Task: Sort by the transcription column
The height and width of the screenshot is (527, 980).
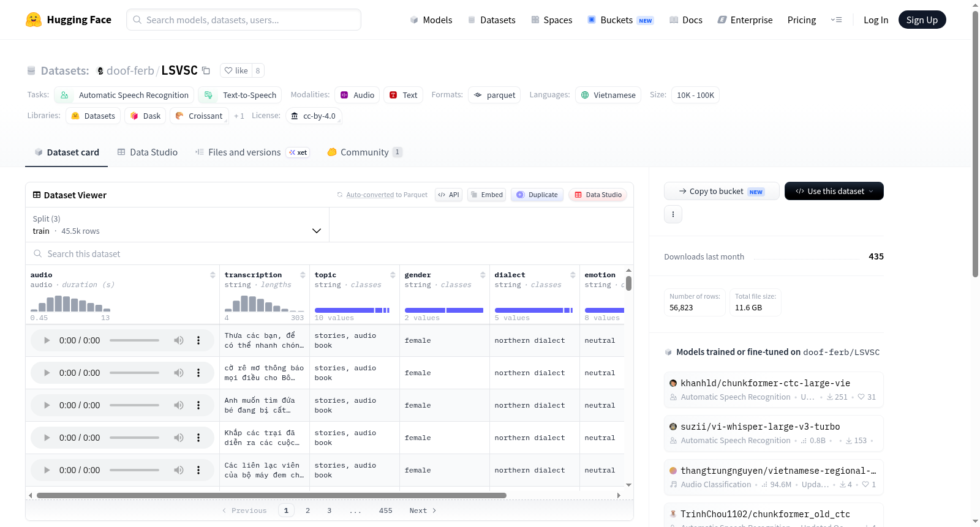Action: pyautogui.click(x=303, y=275)
